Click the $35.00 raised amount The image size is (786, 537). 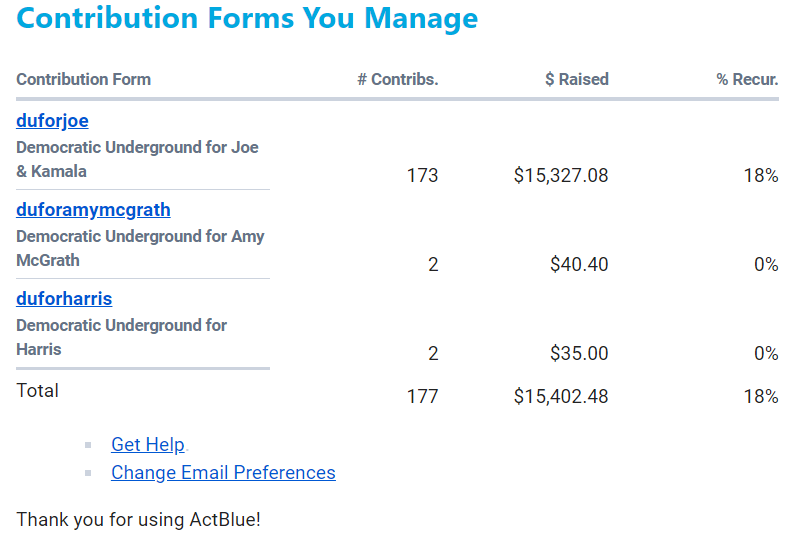579,354
